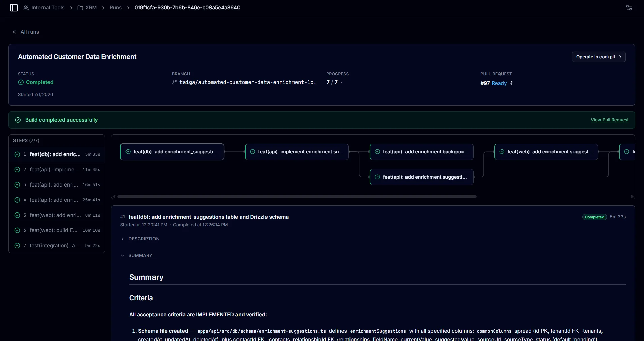Select step 2 feat(api): impleme... in the steps list
The height and width of the screenshot is (341, 644).
click(57, 170)
